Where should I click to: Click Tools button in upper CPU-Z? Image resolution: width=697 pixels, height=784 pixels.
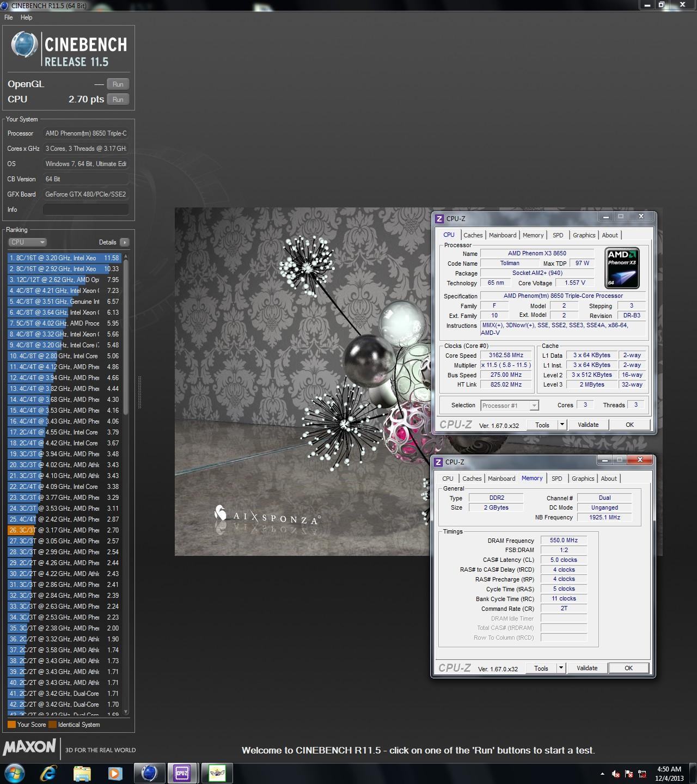[542, 425]
